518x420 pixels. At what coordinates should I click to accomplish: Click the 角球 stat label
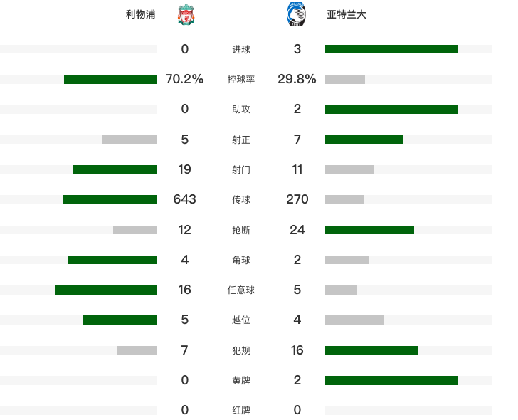pos(241,261)
